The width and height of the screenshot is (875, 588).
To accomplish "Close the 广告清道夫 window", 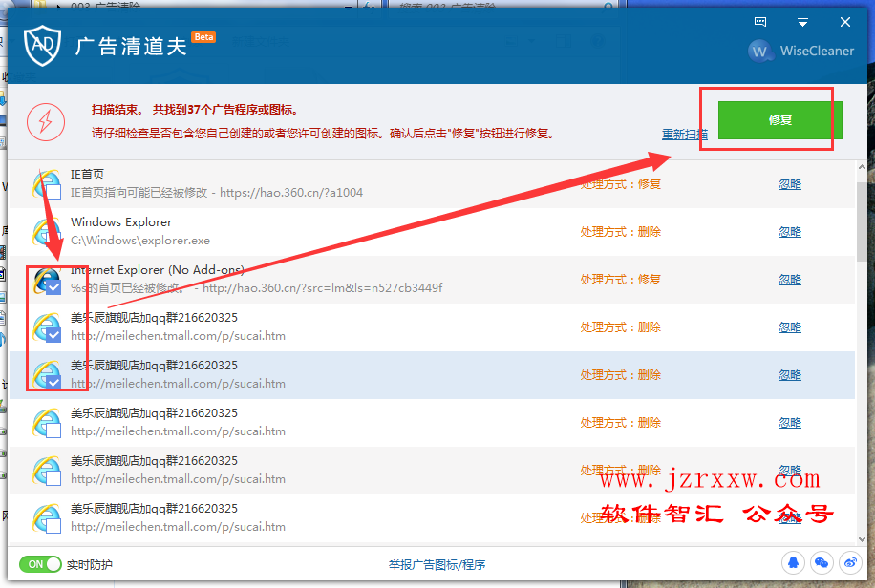I will (x=844, y=22).
